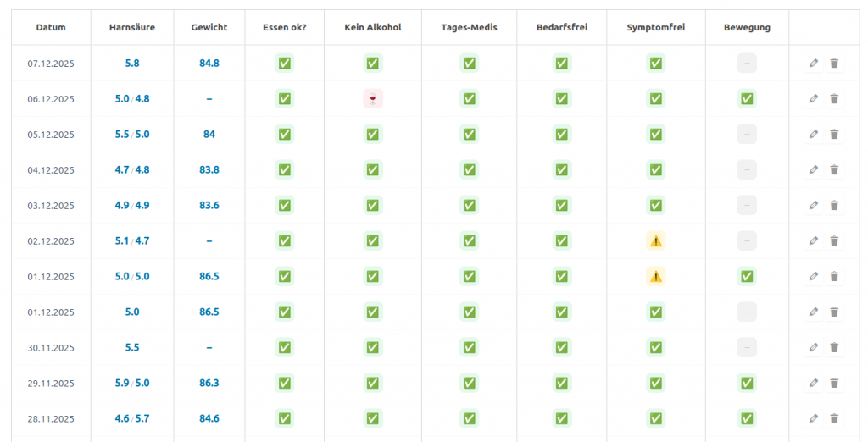Click the pencil icon for 06.12.2025
868x442 pixels.
[x=814, y=99]
